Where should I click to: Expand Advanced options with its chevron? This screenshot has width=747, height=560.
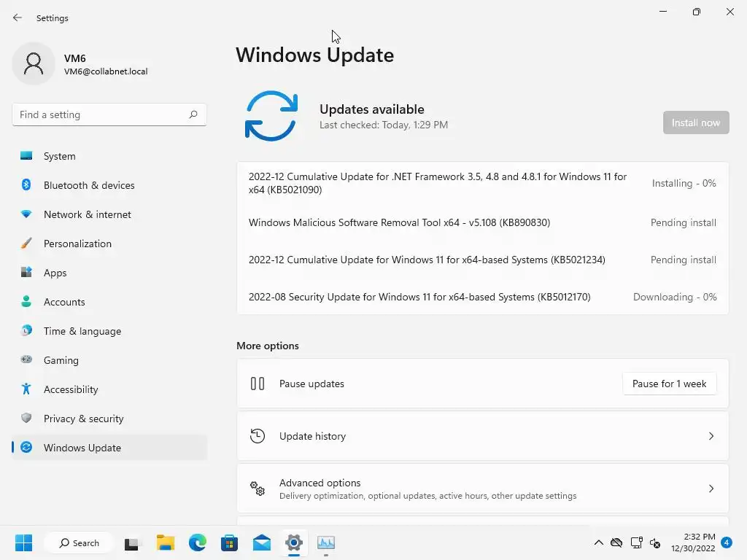(x=711, y=488)
